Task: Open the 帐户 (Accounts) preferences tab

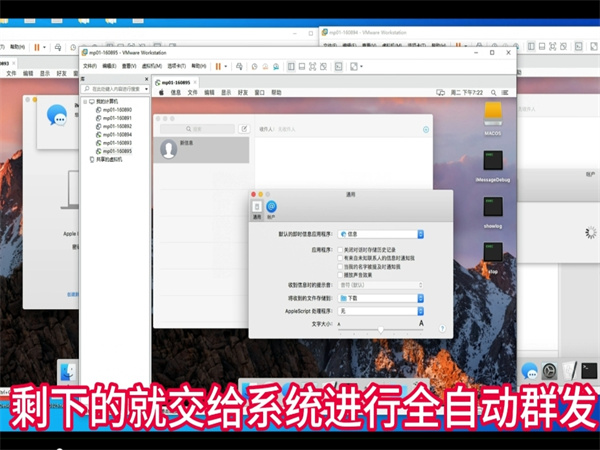Action: [x=271, y=208]
